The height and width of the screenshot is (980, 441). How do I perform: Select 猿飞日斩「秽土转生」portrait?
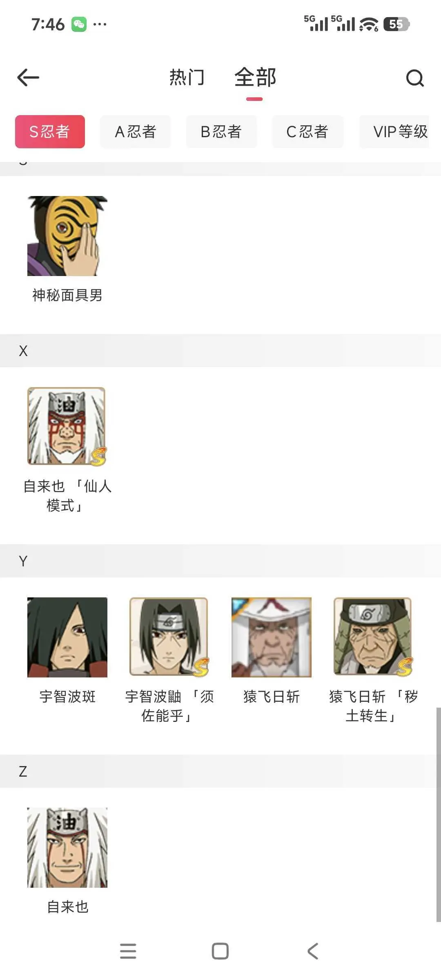click(374, 637)
